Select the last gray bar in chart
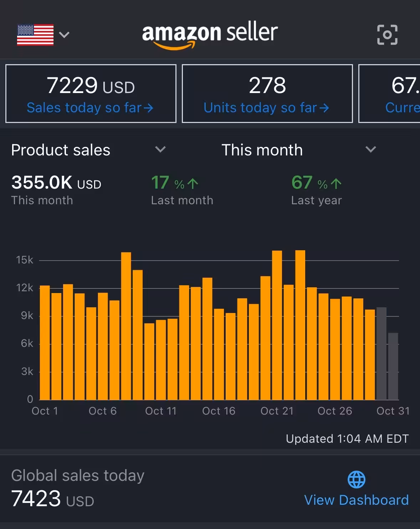The image size is (420, 529). pos(393,366)
